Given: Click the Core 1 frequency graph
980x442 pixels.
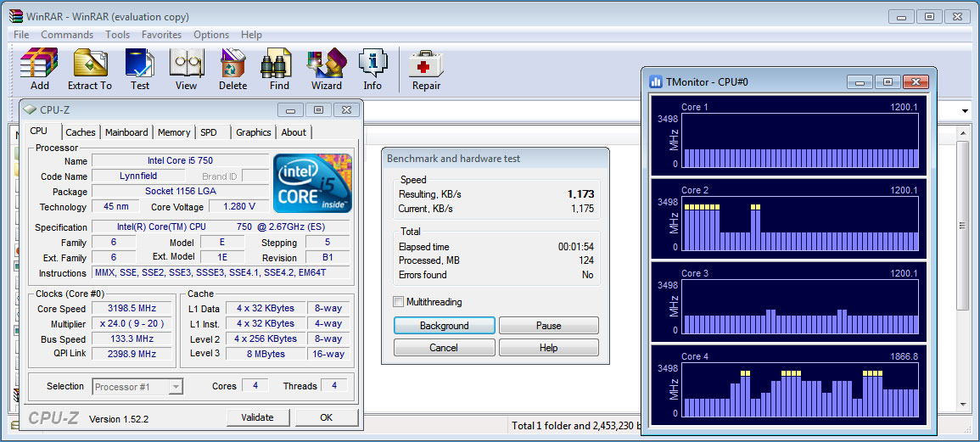Looking at the screenshot, I should click(801, 141).
